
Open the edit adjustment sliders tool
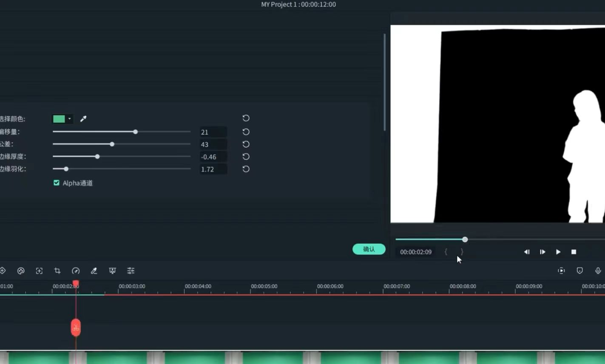coord(131,271)
